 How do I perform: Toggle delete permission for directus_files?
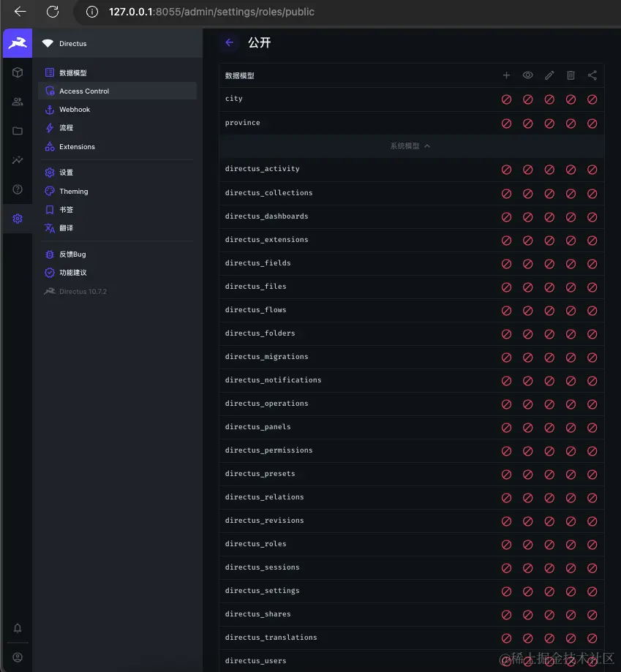(x=571, y=287)
